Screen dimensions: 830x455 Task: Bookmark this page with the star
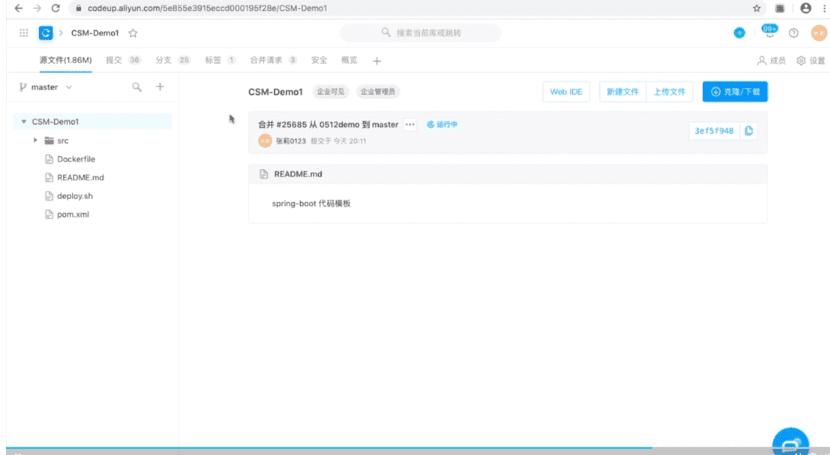click(x=756, y=8)
